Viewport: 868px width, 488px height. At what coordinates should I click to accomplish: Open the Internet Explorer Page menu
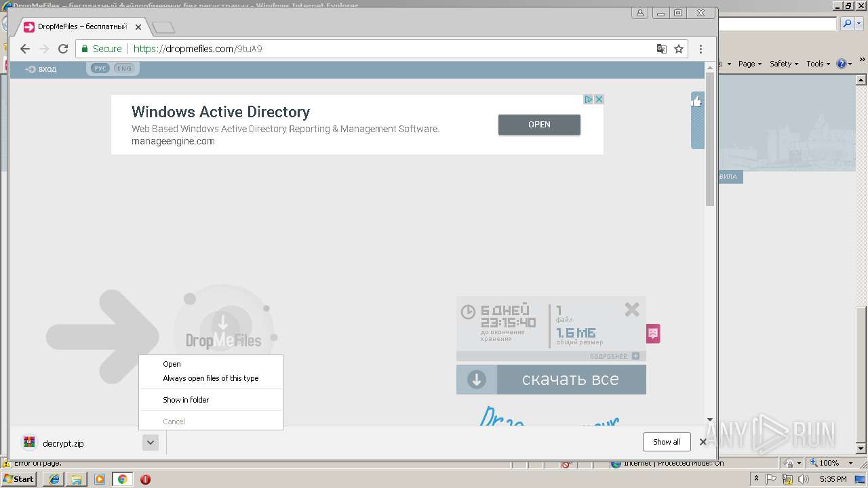point(749,64)
